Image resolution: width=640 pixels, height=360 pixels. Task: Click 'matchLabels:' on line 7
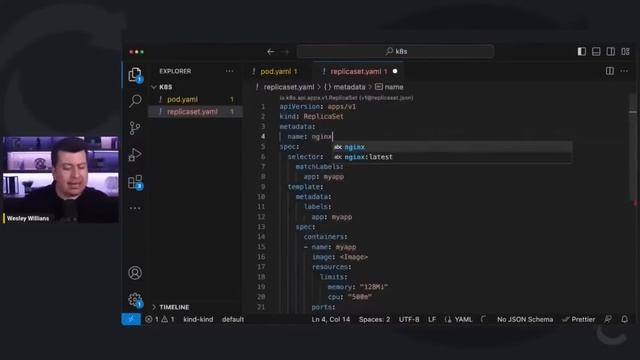320,167
